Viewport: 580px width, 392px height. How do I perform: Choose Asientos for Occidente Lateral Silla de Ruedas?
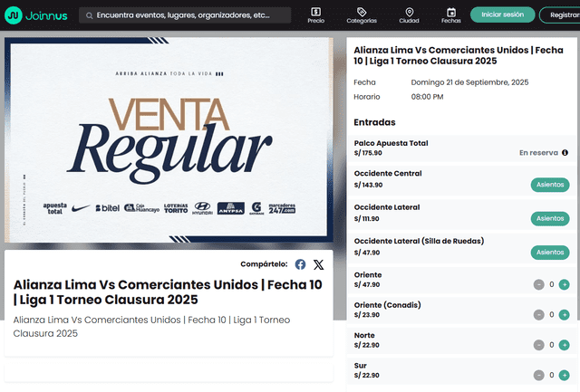coord(550,253)
